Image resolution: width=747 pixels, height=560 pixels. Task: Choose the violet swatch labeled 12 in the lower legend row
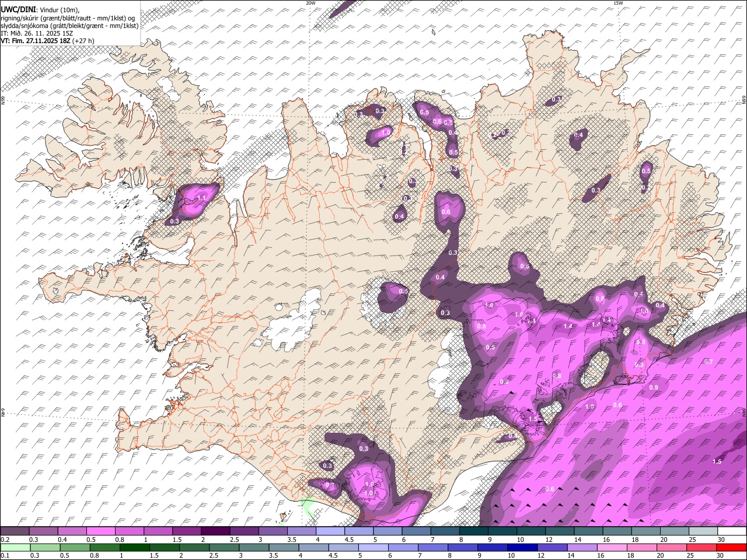[x=552, y=547]
